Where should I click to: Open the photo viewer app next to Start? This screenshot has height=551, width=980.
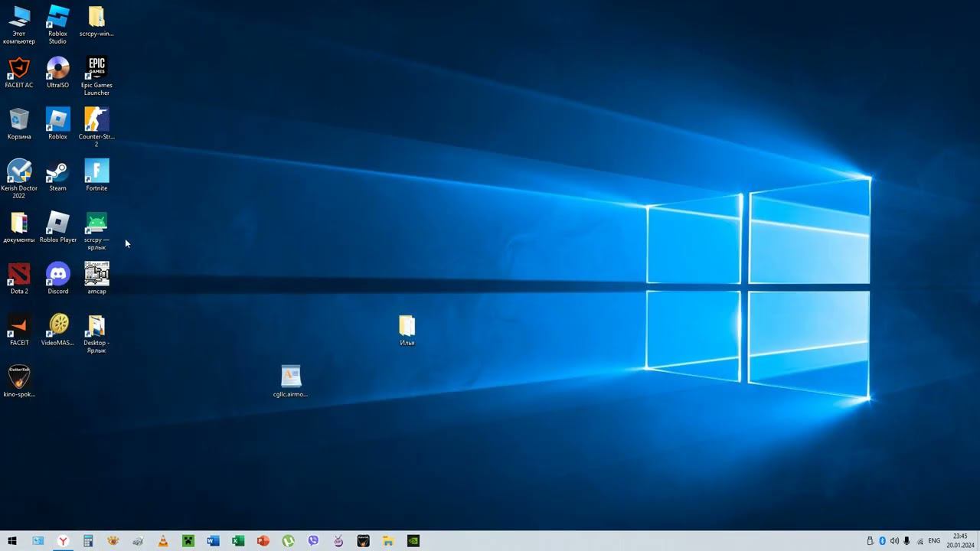[x=38, y=541]
